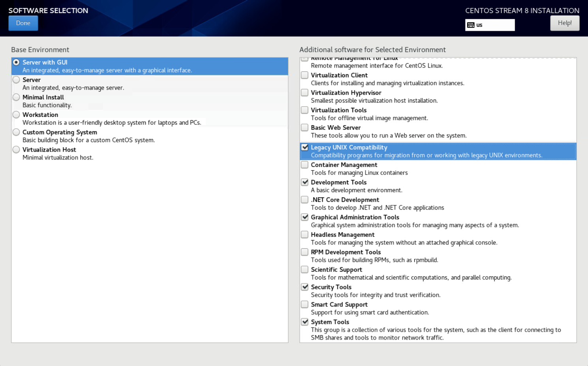Click 'Compatibility programs for migration' description

click(x=427, y=155)
